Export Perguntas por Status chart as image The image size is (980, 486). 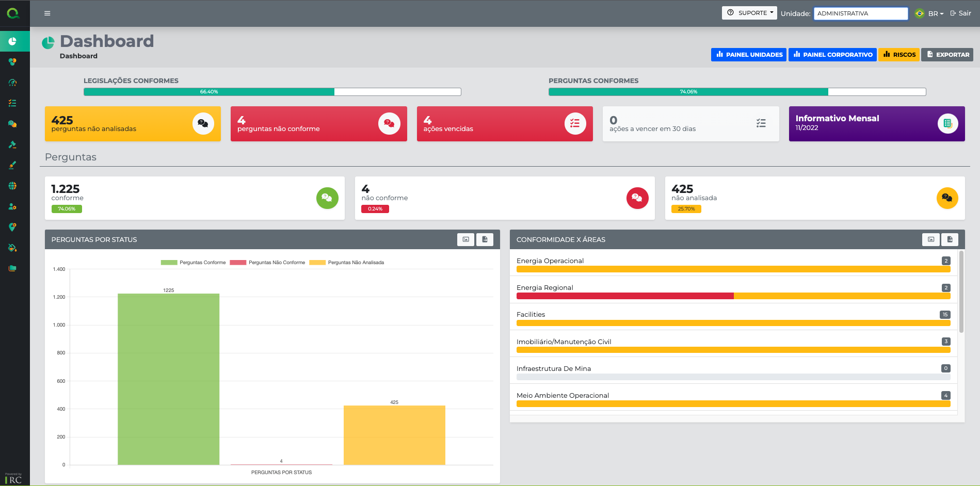pos(465,239)
